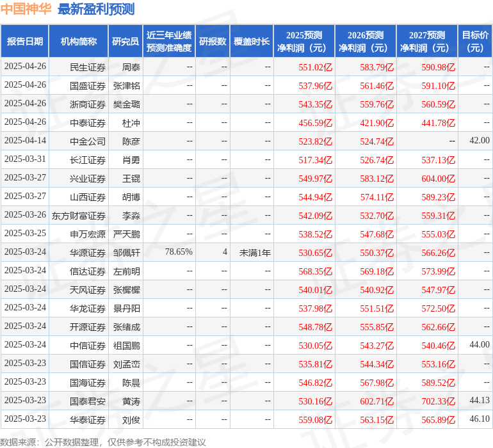
Task: Click the 2027预测净利润 column header
Action: 427,41
